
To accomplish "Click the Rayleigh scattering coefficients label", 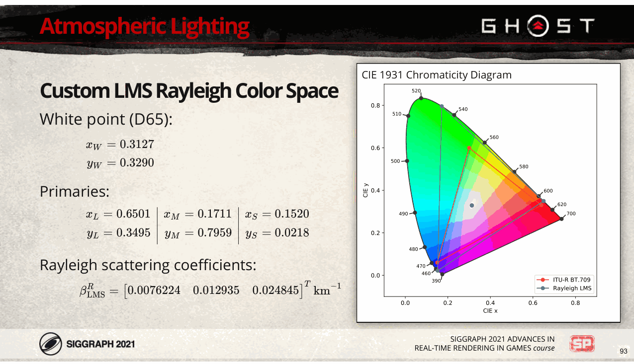I will point(148,266).
